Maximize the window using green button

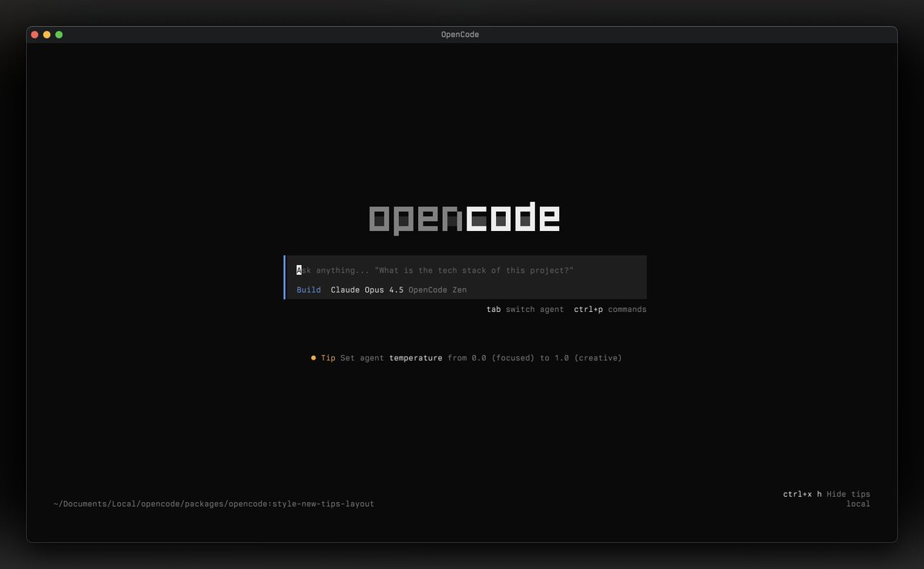coord(59,35)
